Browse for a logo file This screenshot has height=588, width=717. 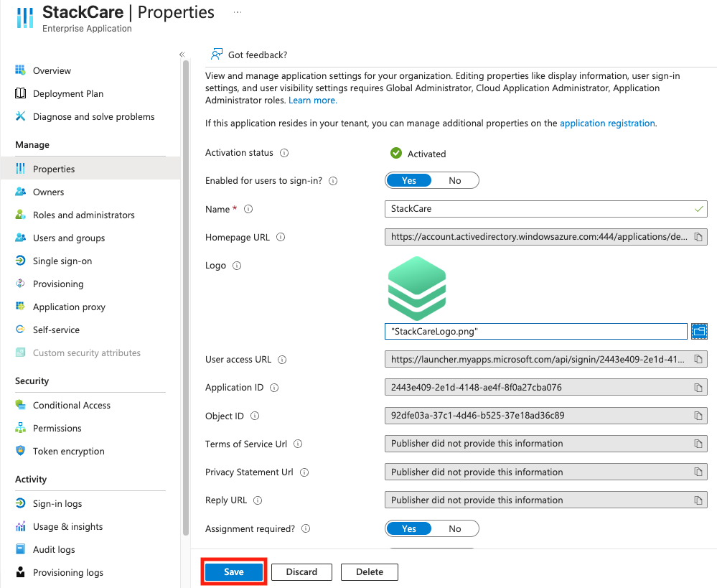699,331
